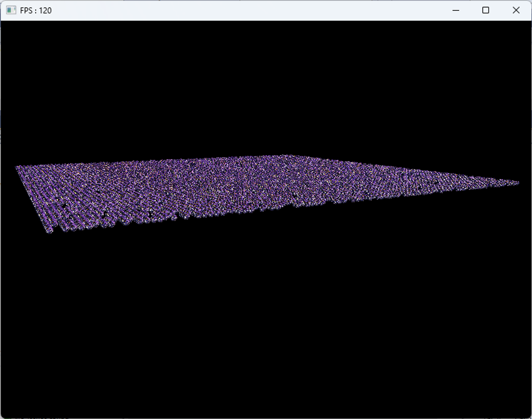532x419 pixels.
Task: Minimize the FPS render window
Action: pos(456,10)
